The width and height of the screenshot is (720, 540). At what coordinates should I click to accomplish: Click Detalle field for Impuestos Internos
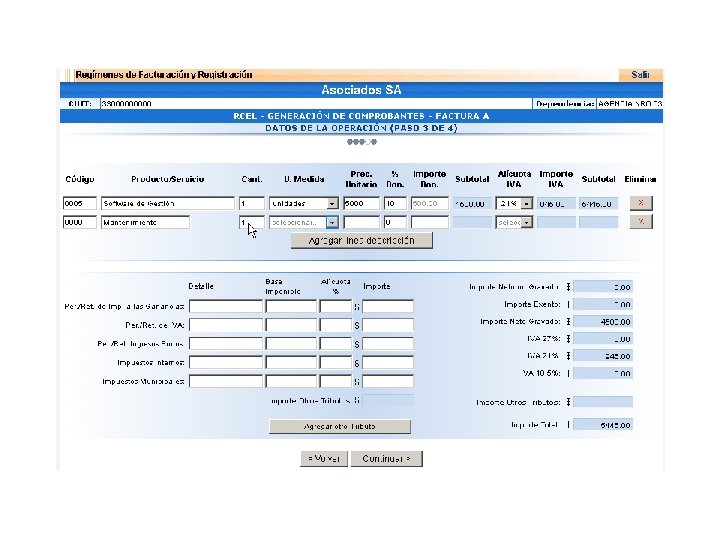coord(226,362)
